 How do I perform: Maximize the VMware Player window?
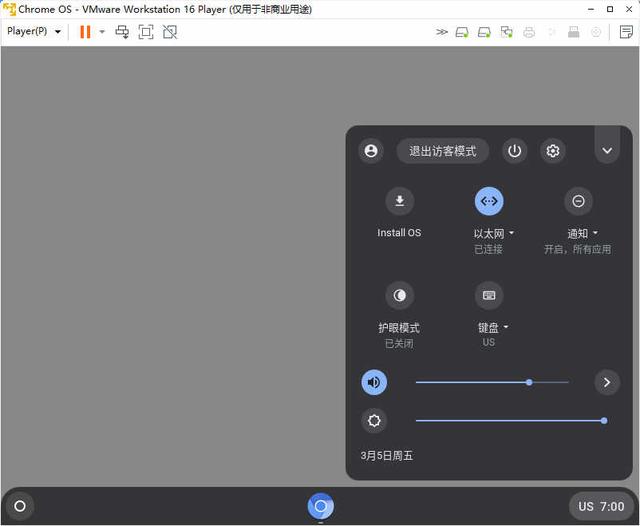[x=610, y=9]
